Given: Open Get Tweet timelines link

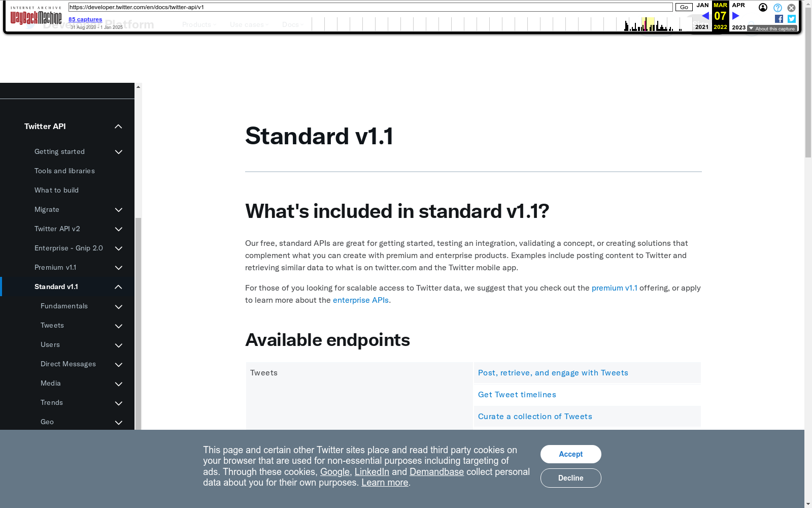Looking at the screenshot, I should point(517,395).
